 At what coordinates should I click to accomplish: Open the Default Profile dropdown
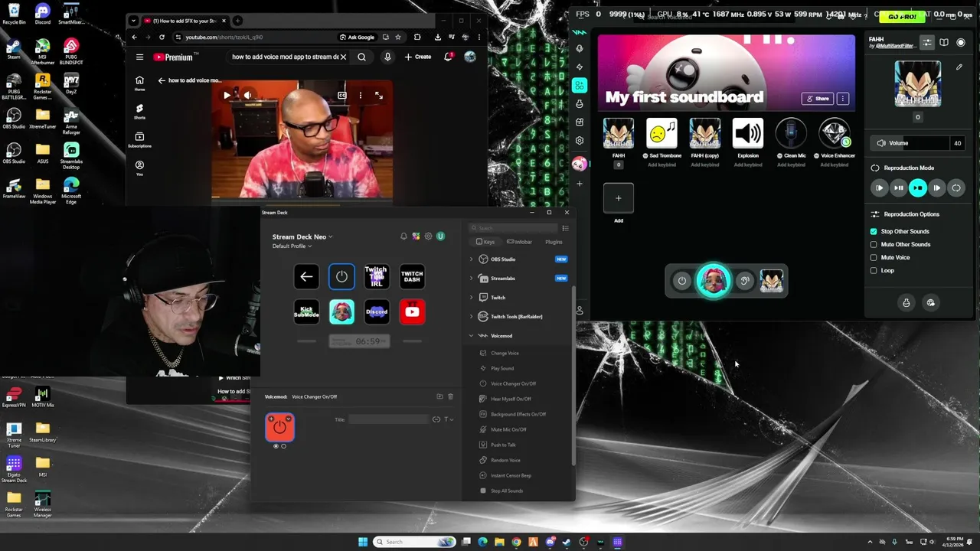click(x=292, y=246)
